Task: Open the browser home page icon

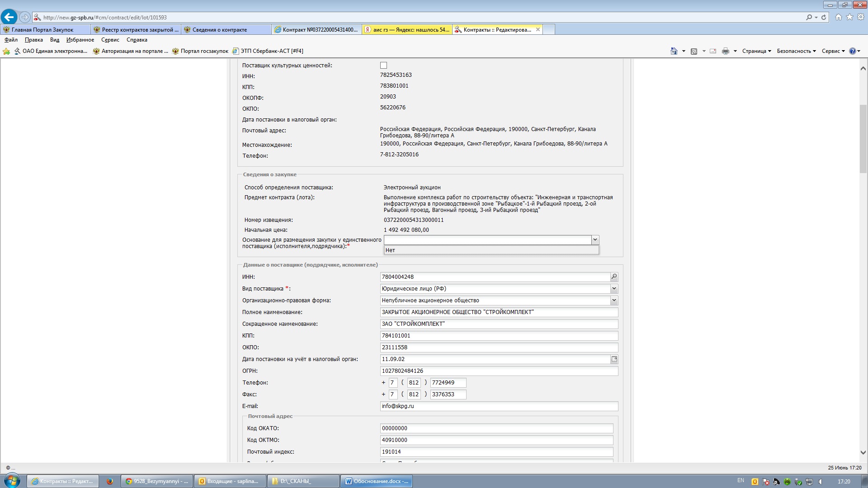Action: [x=839, y=17]
